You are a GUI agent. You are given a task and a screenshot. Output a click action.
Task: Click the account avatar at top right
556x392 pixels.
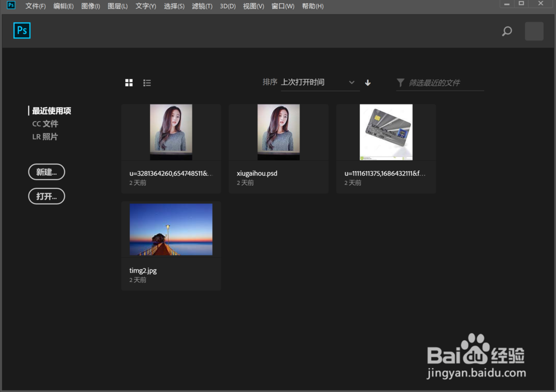click(x=533, y=31)
